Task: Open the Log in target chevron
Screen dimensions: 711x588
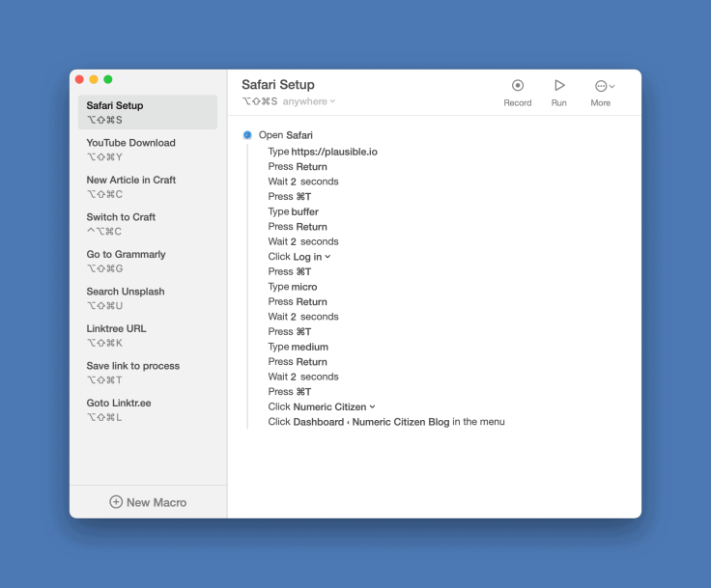Action: (327, 257)
